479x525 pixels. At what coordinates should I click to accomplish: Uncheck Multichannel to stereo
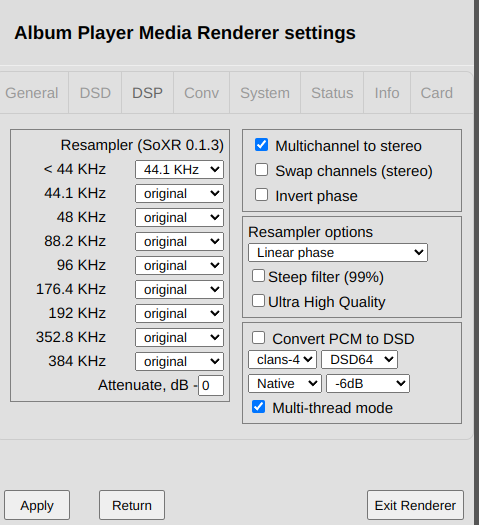[261, 145]
